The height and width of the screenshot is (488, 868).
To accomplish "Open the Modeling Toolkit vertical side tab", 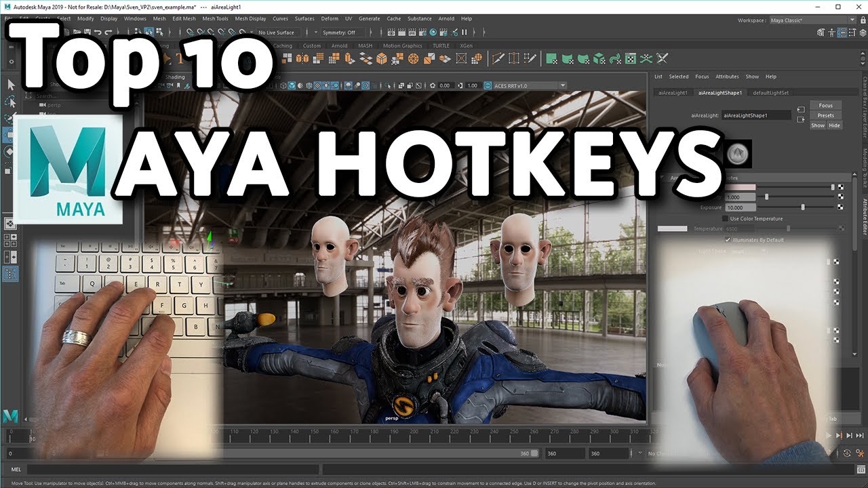I will [864, 168].
